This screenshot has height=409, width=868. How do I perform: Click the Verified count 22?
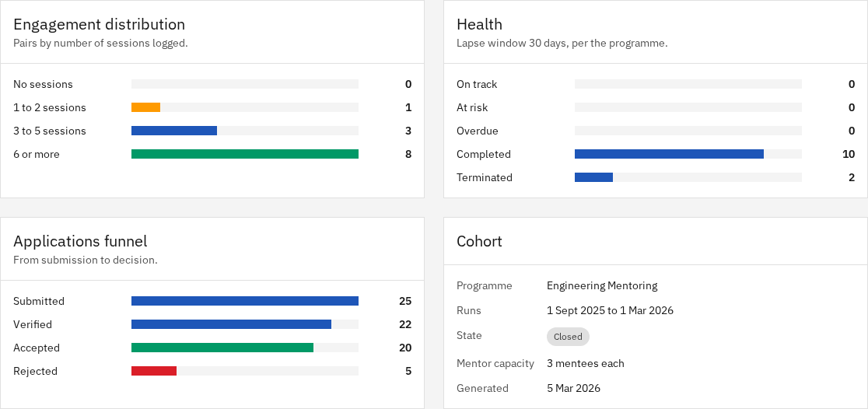405,324
